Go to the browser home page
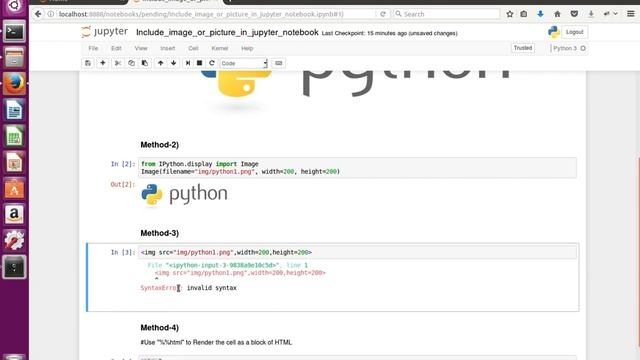Screen dimensions: 640x360 557,14
